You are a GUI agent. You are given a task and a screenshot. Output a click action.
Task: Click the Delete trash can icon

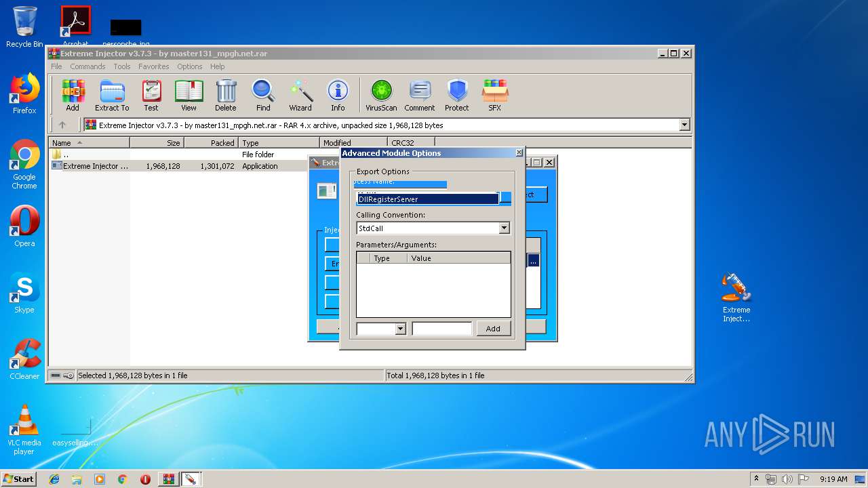pos(226,95)
